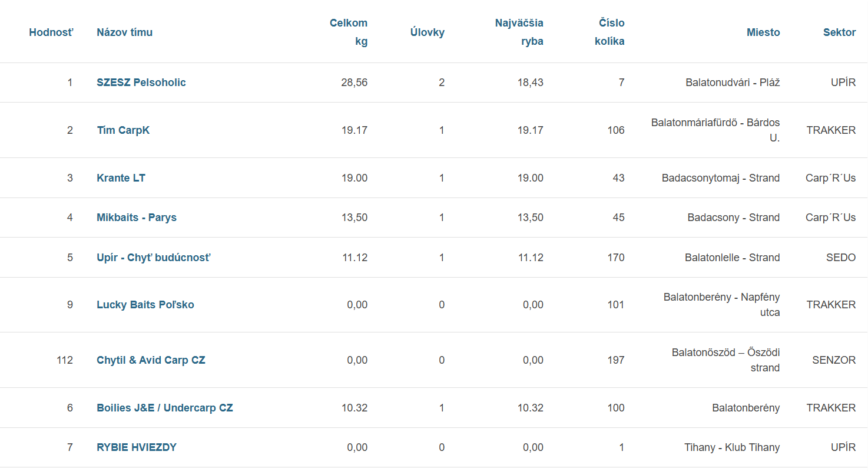The image size is (868, 471).
Task: Click the Celkom kg column header
Action: pos(349,32)
